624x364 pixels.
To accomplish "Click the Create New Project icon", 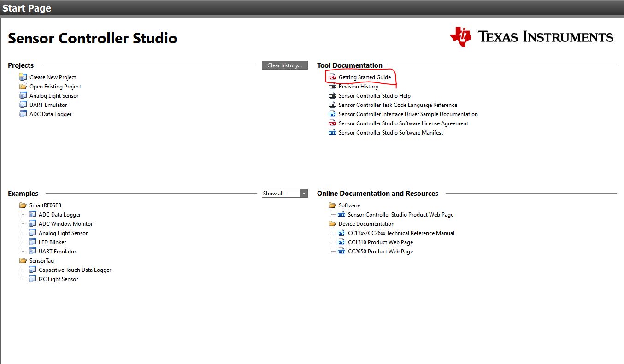I will point(24,77).
